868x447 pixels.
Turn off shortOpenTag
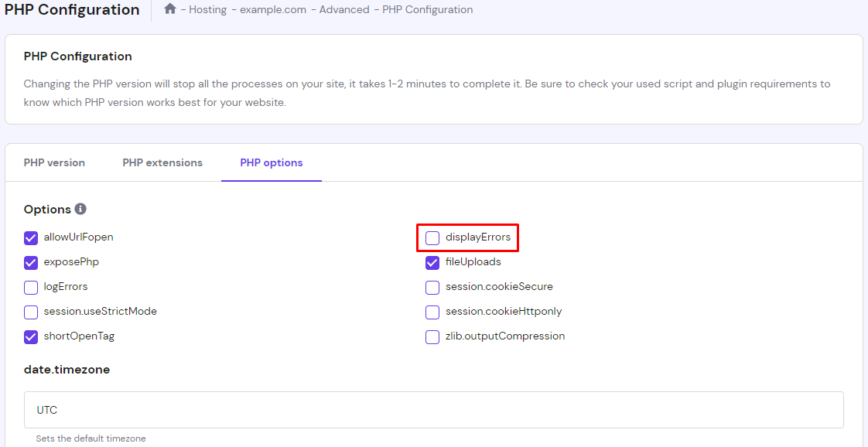(x=30, y=336)
